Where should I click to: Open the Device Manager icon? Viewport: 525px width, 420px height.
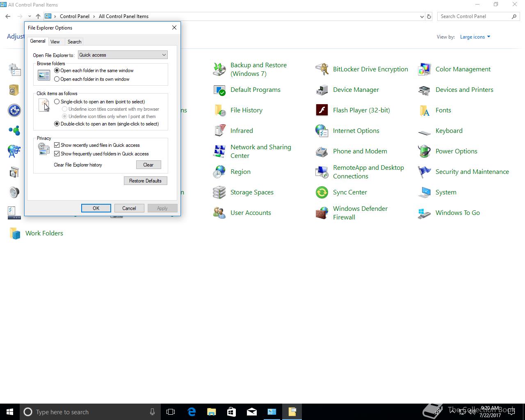[x=322, y=90]
